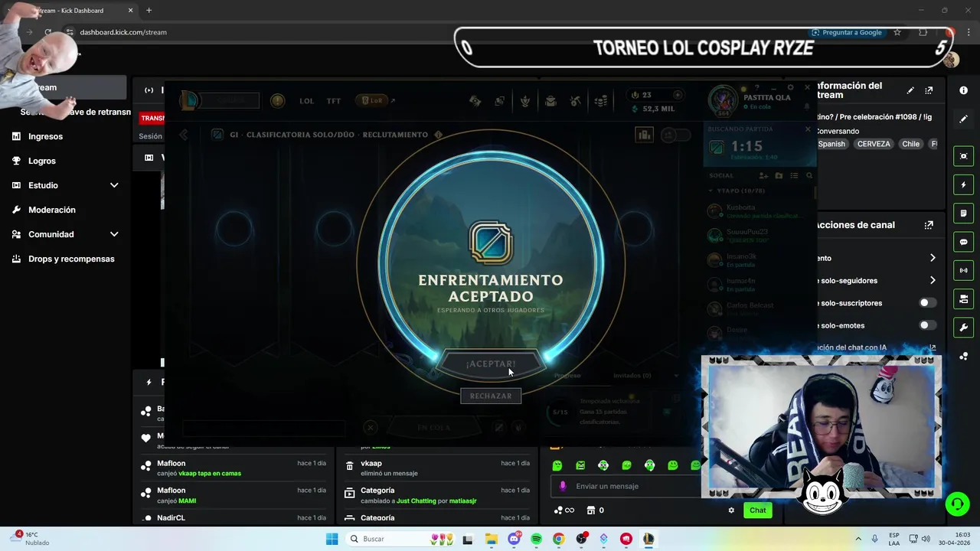The image size is (980, 551).
Task: Click the add friend icon in Social
Action: pyautogui.click(x=764, y=175)
